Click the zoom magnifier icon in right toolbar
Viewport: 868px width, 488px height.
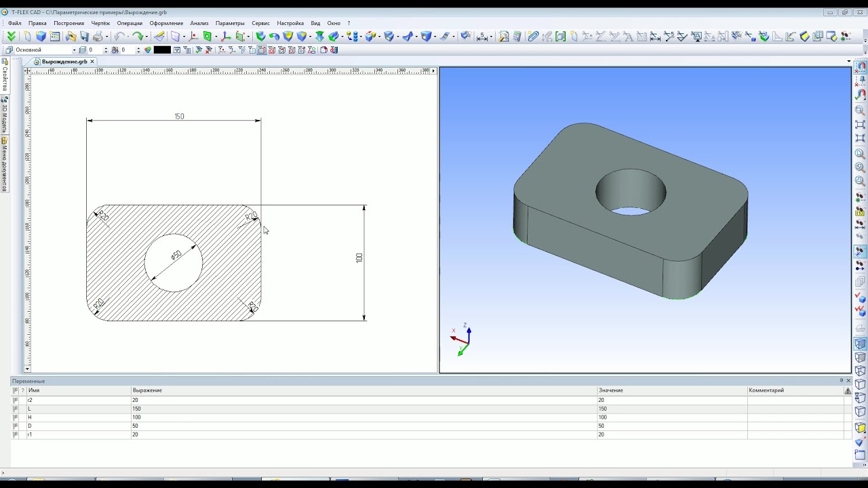tap(860, 110)
